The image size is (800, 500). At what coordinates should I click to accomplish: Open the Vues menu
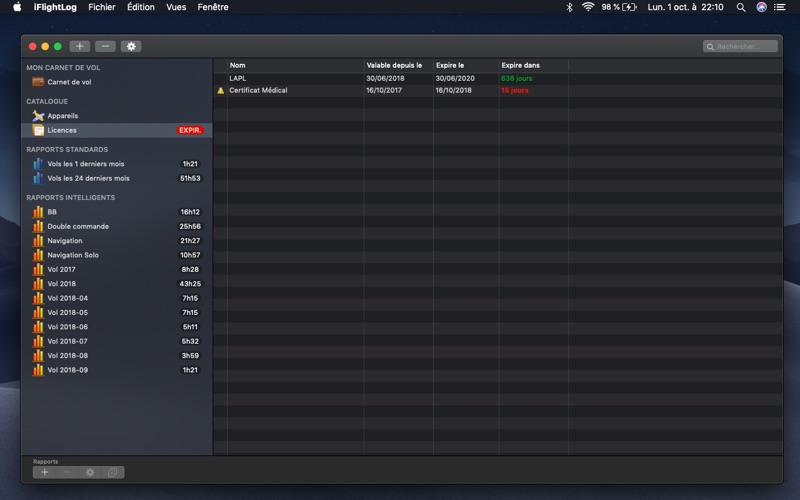pyautogui.click(x=176, y=7)
